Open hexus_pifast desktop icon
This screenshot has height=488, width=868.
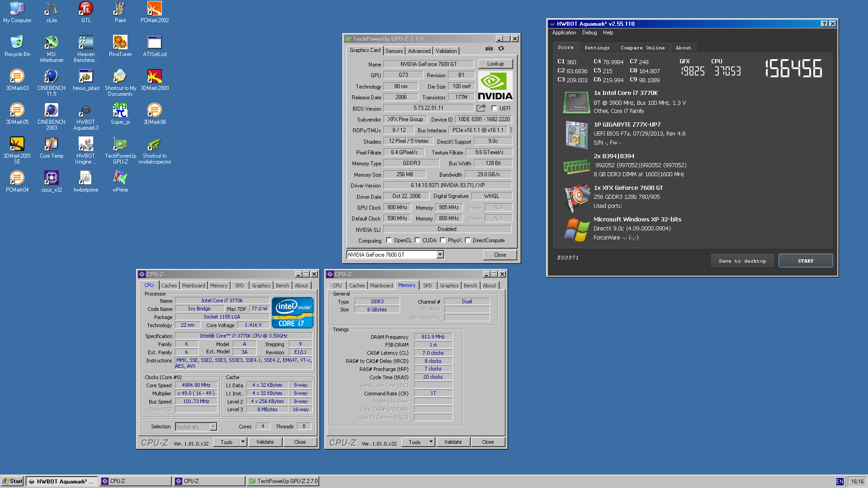pyautogui.click(x=86, y=80)
